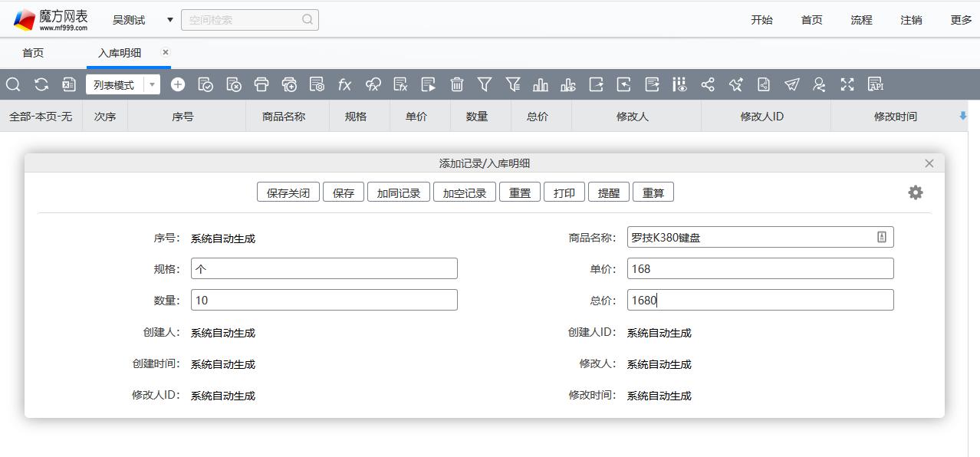Click the blue sort arrow on header
This screenshot has width=980, height=457.
pos(965,116)
